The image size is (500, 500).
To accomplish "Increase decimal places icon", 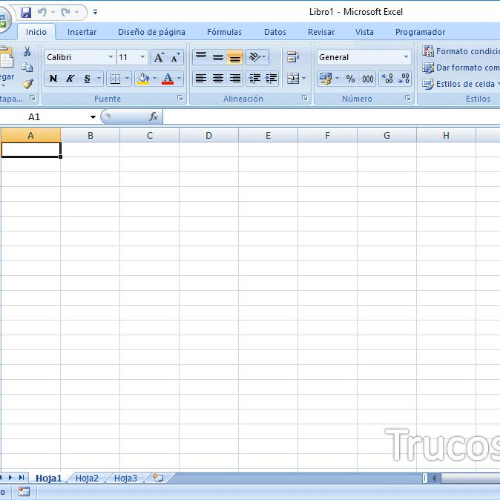I will pos(387,79).
